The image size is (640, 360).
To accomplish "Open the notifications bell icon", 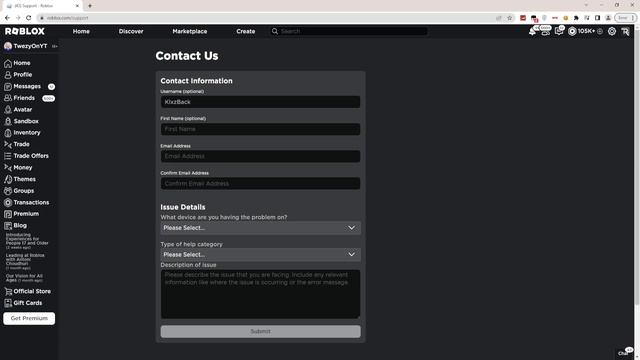I will coord(532,31).
